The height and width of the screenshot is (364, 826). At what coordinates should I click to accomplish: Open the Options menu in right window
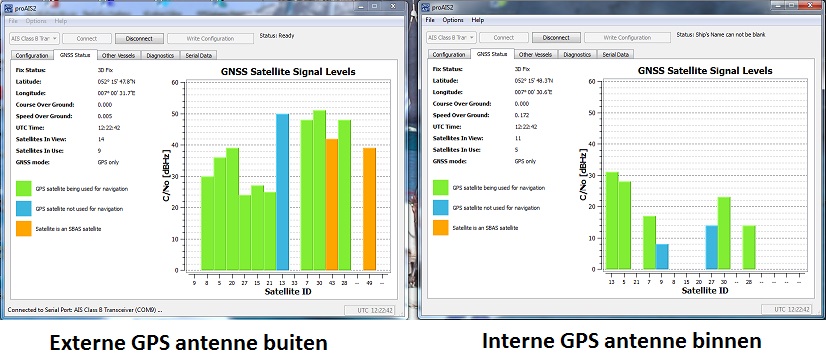tap(453, 20)
